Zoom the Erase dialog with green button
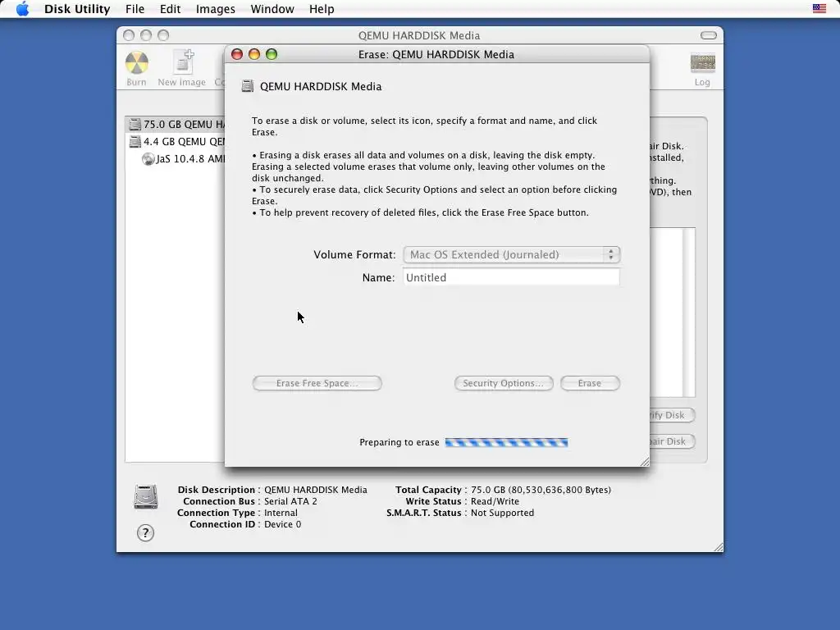The image size is (840, 630). 272,54
